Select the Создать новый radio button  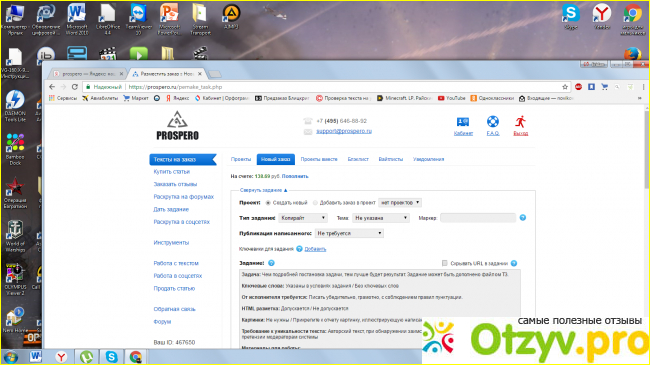268,203
